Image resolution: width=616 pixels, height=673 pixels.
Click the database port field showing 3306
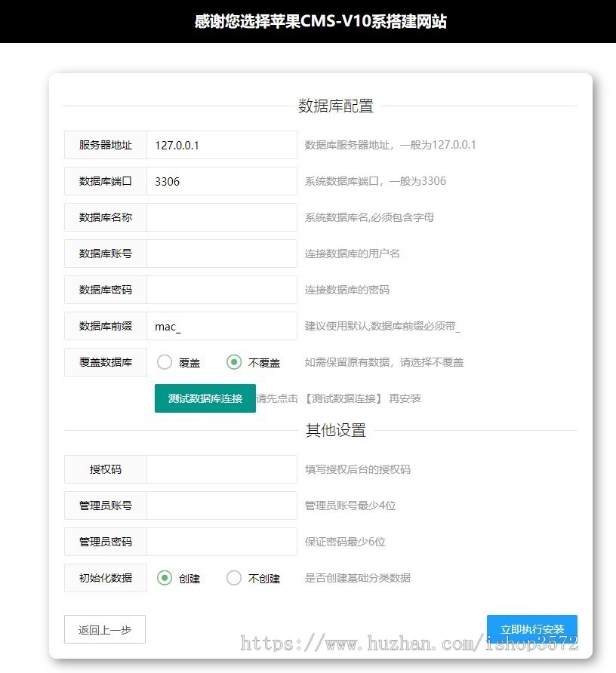222,181
